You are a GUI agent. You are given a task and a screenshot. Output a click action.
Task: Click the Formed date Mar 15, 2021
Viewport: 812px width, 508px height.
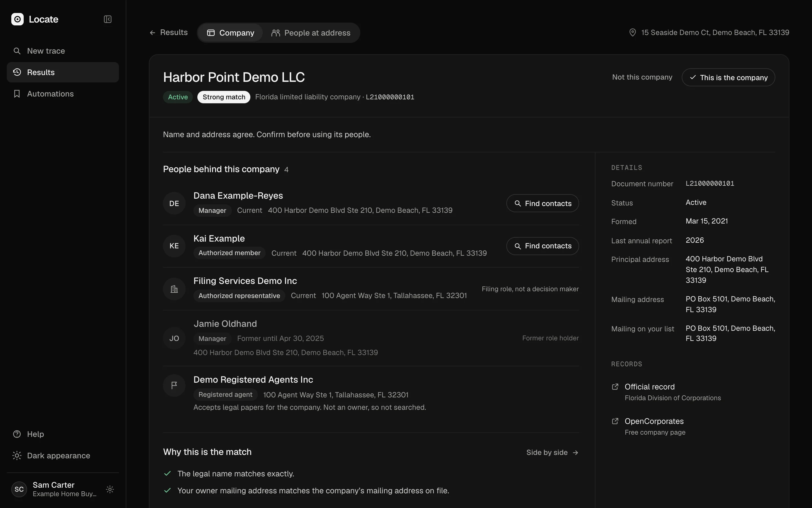coord(707,221)
